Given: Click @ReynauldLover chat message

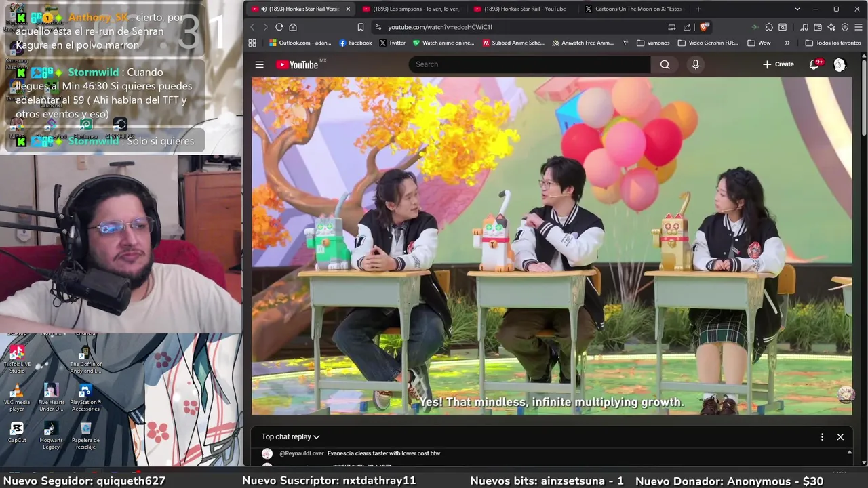Looking at the screenshot, I should point(360,453).
